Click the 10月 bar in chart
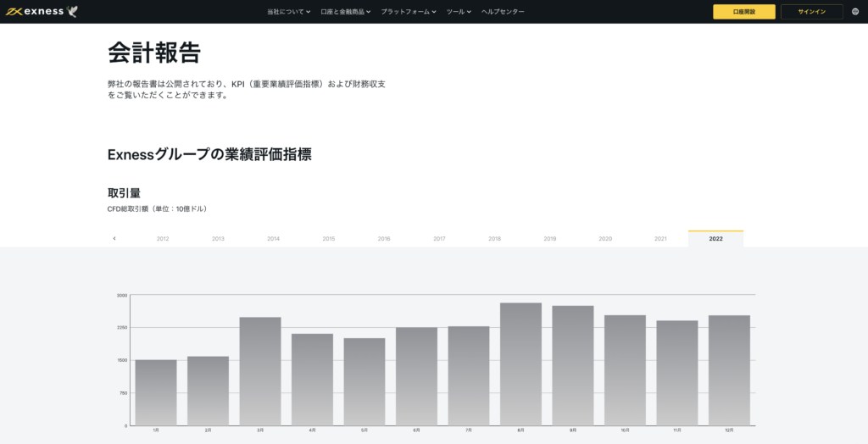Image resolution: width=868 pixels, height=444 pixels. (625, 370)
